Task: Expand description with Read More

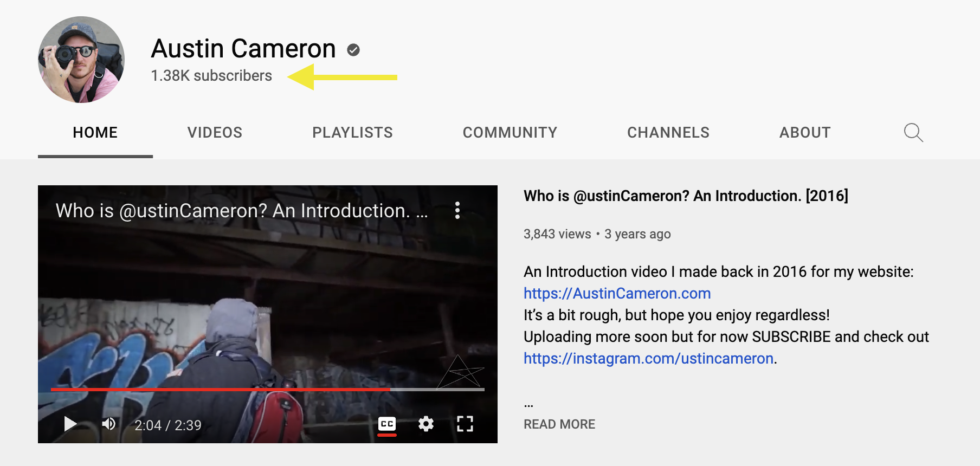Action: click(x=559, y=424)
